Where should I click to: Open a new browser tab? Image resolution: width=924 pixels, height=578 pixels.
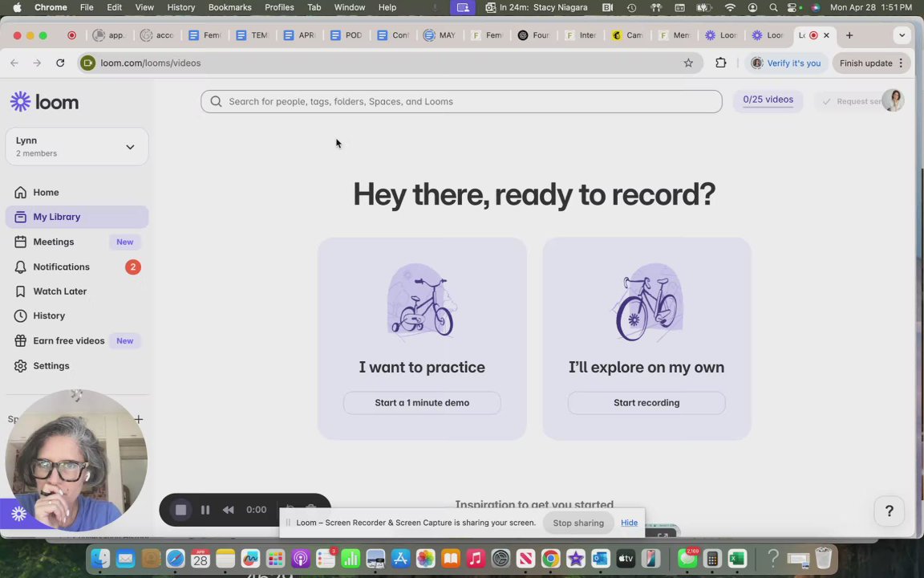click(849, 35)
